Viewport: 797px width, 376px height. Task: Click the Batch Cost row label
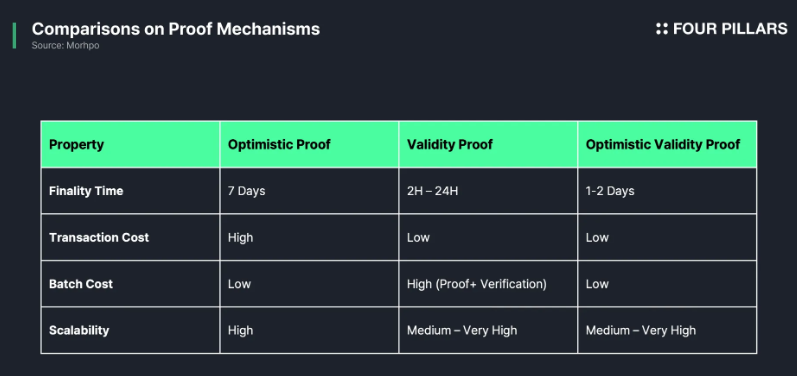coord(81,284)
